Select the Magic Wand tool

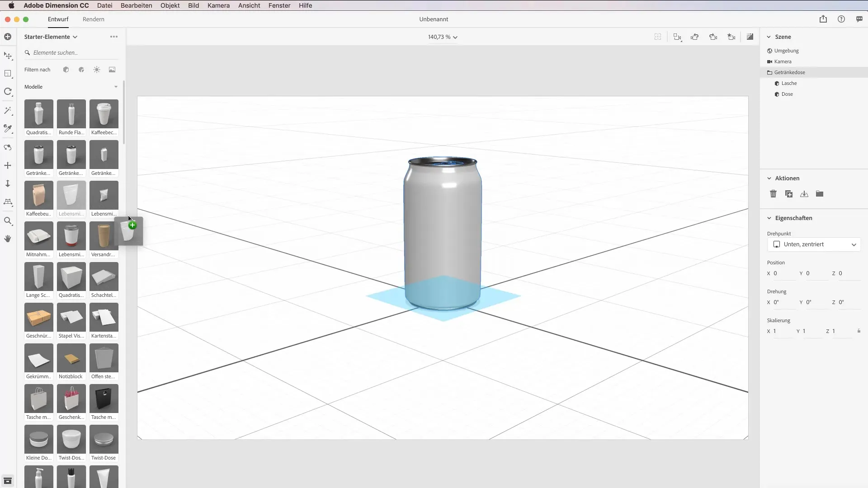point(8,110)
